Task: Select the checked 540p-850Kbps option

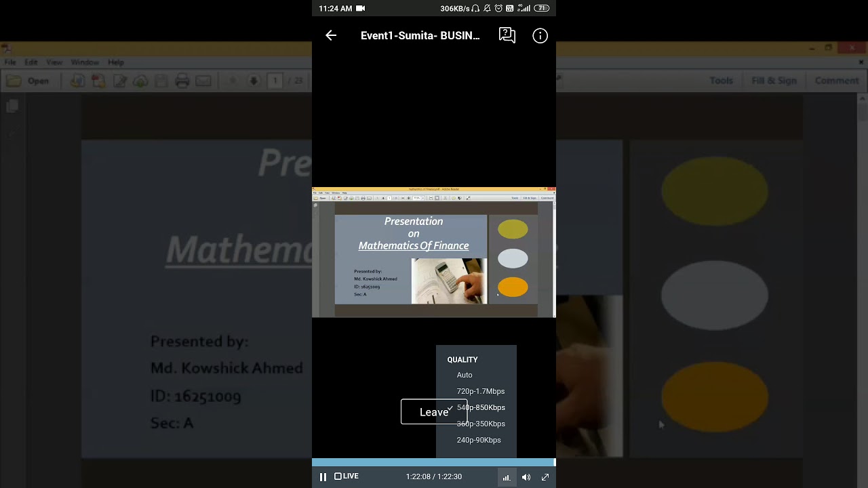Action: [481, 407]
